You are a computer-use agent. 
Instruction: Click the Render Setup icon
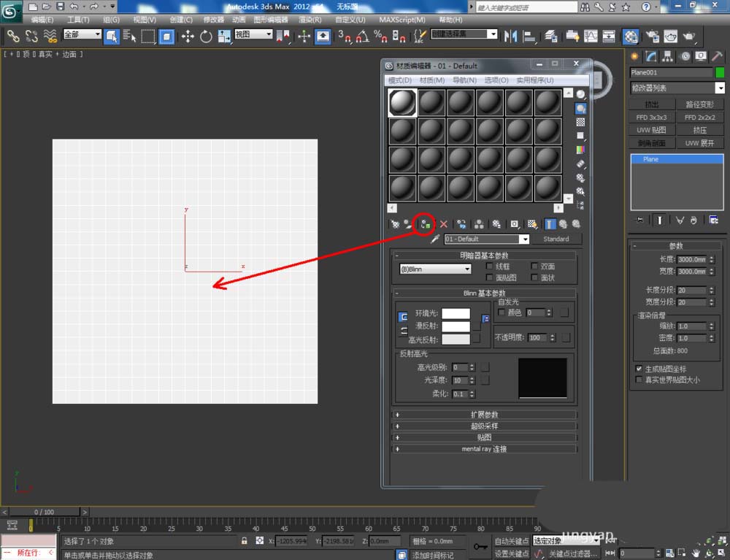tap(652, 37)
